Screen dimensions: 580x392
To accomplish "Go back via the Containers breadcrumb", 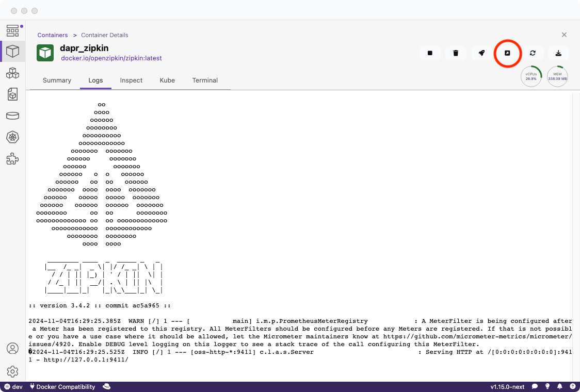I will tap(52, 35).
